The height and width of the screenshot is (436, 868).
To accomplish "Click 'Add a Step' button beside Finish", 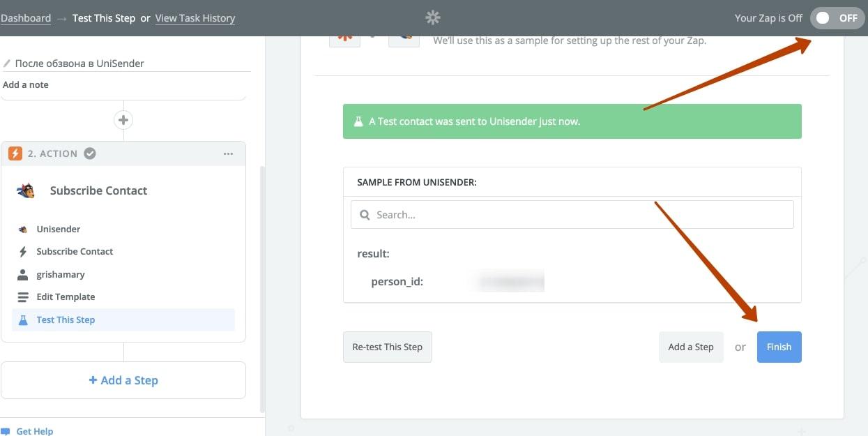I will pos(691,347).
